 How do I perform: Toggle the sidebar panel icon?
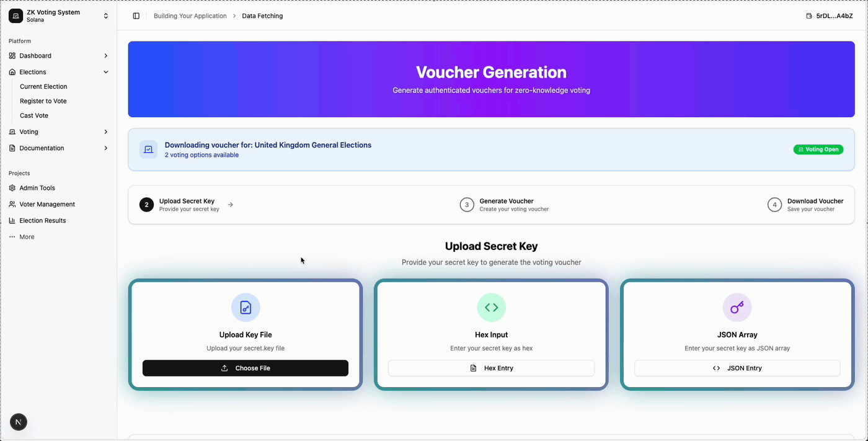pyautogui.click(x=136, y=16)
